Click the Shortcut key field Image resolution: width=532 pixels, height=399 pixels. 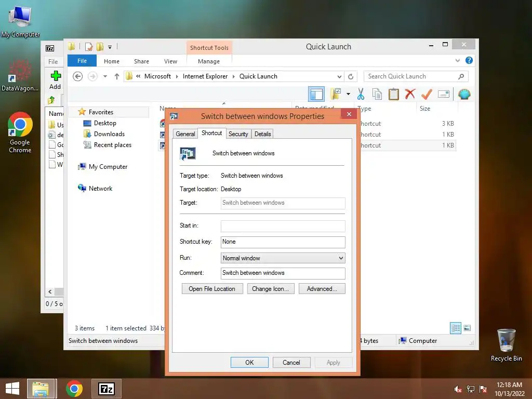(283, 242)
